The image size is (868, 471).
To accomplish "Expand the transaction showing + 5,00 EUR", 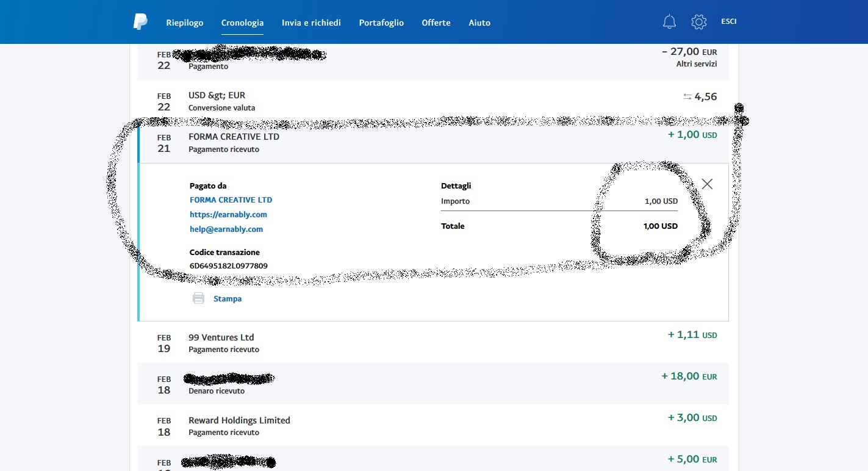I will 433,458.
